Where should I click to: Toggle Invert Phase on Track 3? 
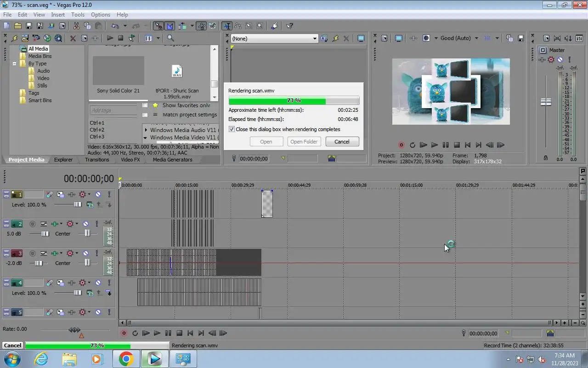(44, 253)
